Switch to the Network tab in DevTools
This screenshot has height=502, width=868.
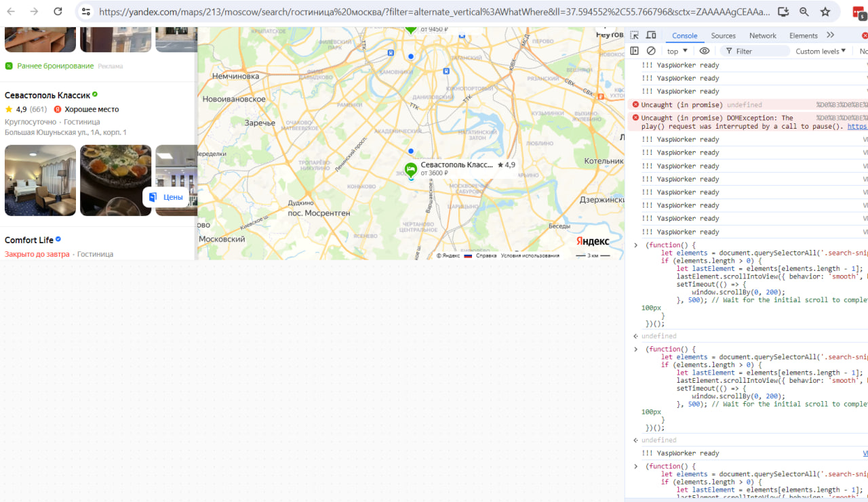pos(763,35)
